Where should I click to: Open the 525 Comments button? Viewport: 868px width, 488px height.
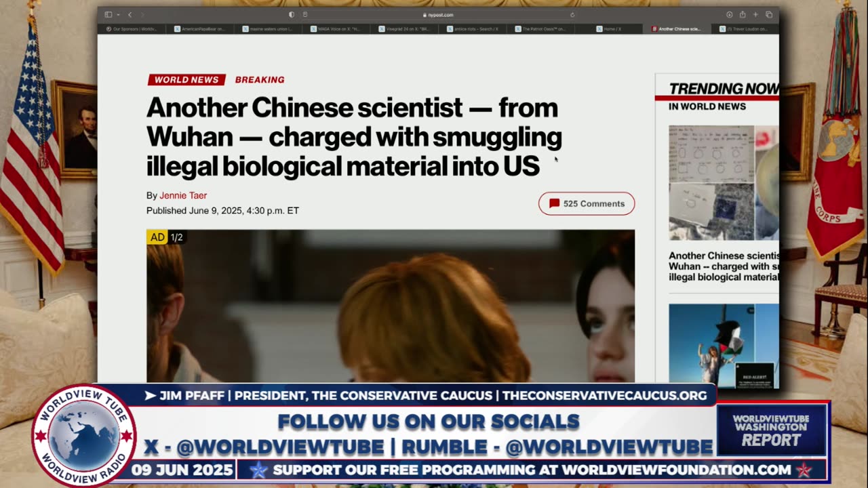587,203
